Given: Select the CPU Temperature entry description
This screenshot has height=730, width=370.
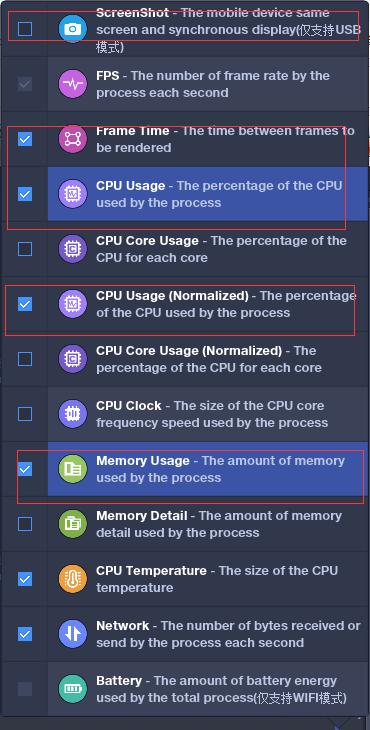Looking at the screenshot, I should (217, 579).
